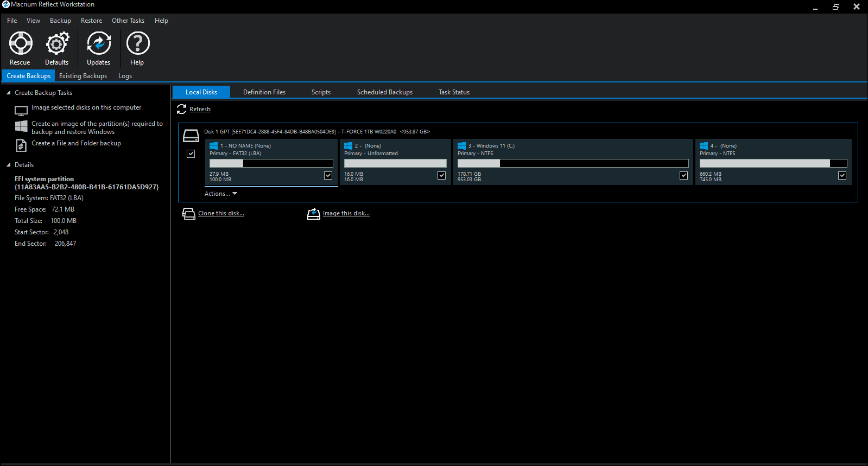Uncheck partition 4 NTFS checkbox

pos(842,175)
